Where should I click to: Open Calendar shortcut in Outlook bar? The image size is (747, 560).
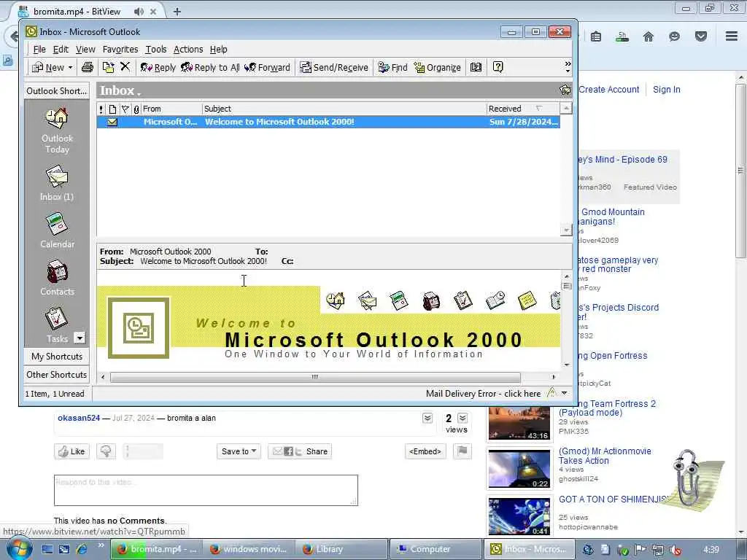[57, 230]
